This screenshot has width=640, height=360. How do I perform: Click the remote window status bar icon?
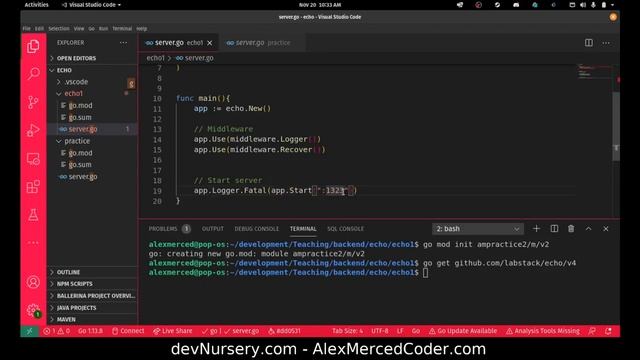29,331
